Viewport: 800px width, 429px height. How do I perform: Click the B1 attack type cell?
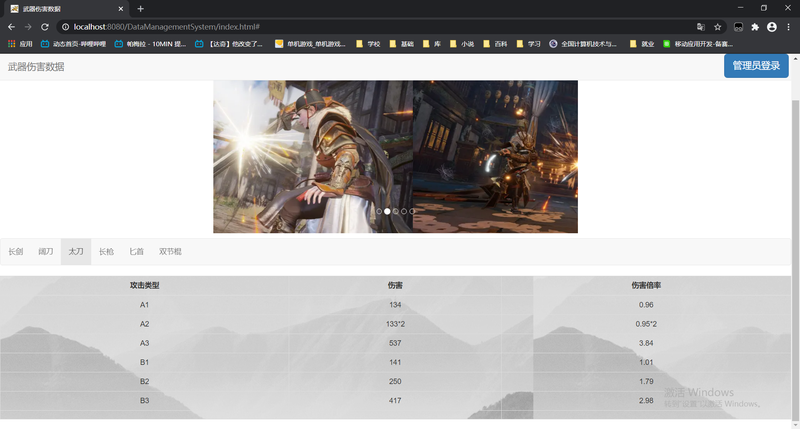[x=144, y=362]
